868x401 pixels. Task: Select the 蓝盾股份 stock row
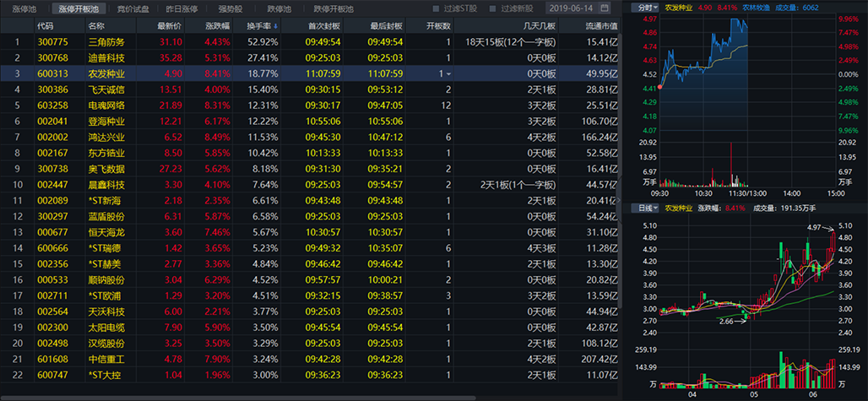[x=309, y=216]
